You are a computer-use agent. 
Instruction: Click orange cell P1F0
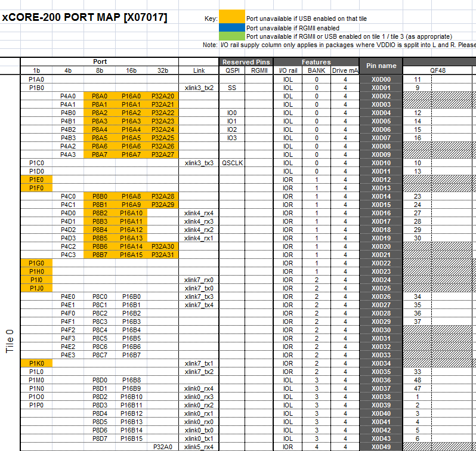click(x=36, y=188)
